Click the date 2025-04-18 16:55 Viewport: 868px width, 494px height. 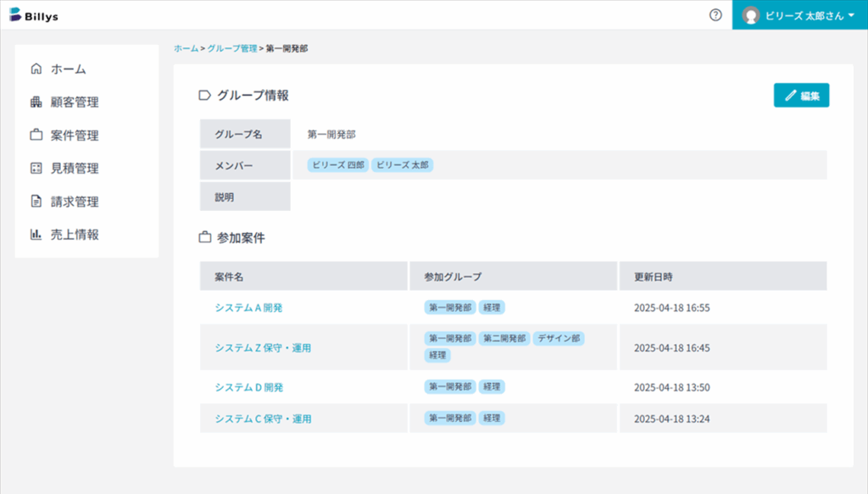click(x=671, y=308)
